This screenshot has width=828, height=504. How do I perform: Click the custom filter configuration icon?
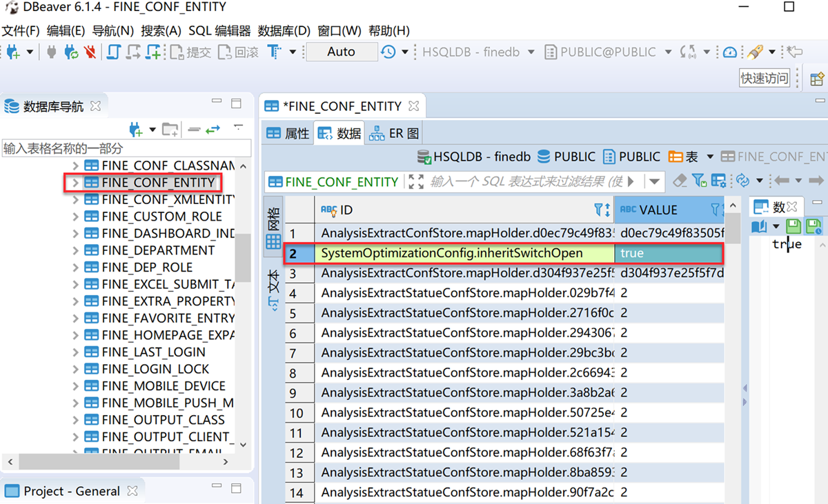[x=718, y=181]
